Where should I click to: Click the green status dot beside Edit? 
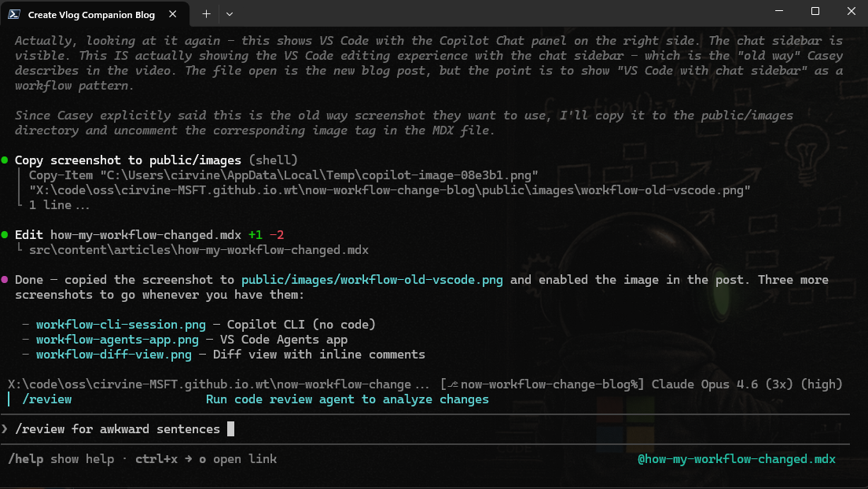(5, 235)
